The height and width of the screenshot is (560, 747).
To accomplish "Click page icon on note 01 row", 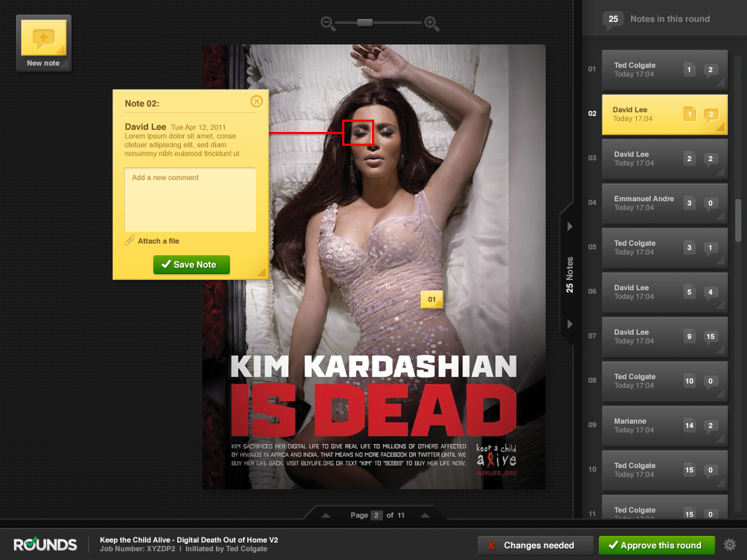I will coord(689,69).
